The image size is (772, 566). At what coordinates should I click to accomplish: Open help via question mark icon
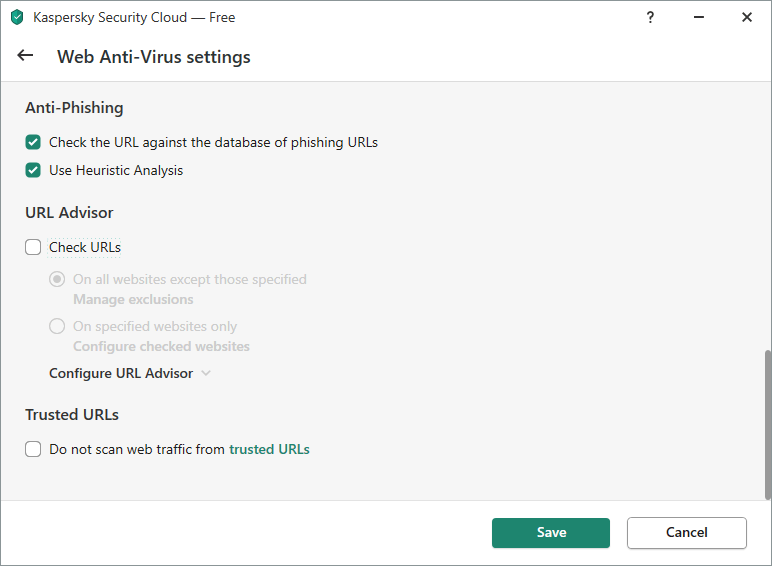click(x=650, y=17)
